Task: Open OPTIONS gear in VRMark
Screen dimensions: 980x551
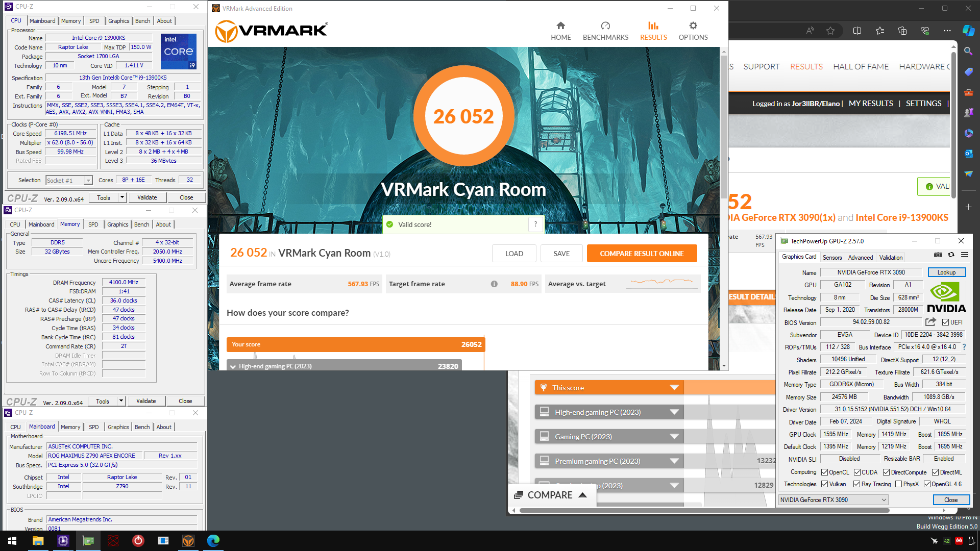Action: 693,31
